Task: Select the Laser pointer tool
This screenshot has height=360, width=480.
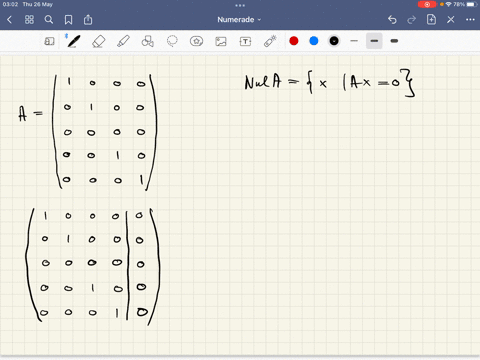Action: (270, 41)
